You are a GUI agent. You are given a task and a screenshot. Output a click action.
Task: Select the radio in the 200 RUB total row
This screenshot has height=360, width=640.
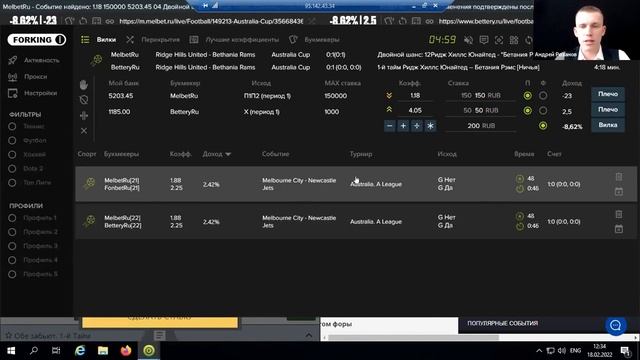coord(543,126)
